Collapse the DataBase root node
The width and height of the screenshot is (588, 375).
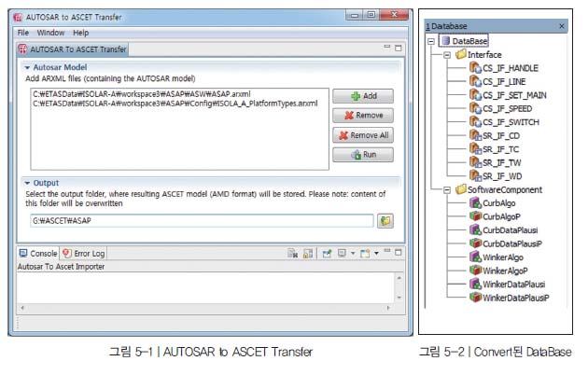tap(431, 41)
